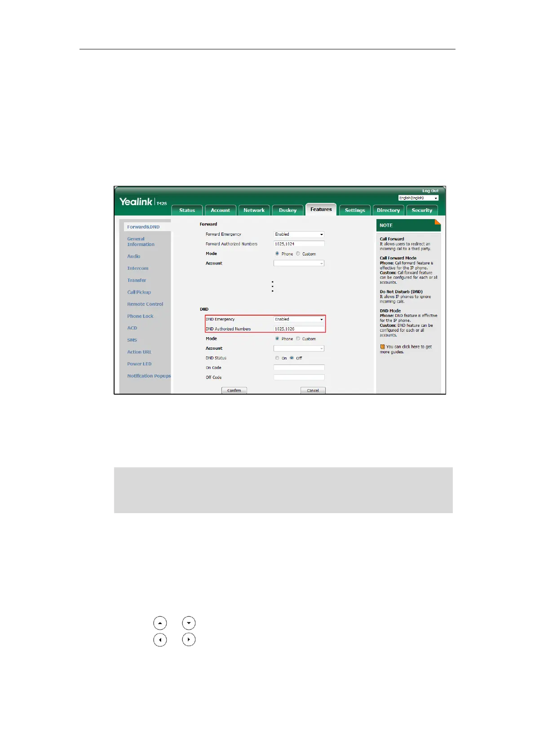Select Custom radio under DND Mode

pyautogui.click(x=298, y=338)
